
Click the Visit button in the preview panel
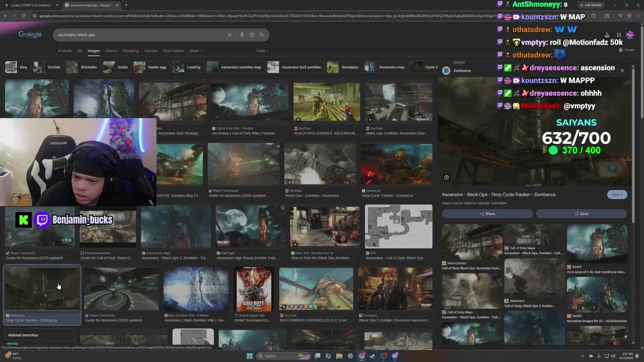tap(616, 195)
